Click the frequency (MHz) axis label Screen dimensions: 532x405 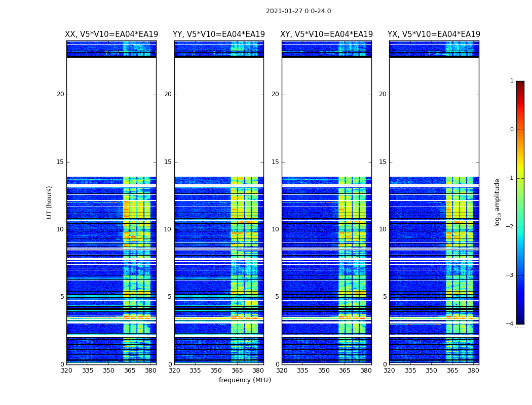pos(245,380)
